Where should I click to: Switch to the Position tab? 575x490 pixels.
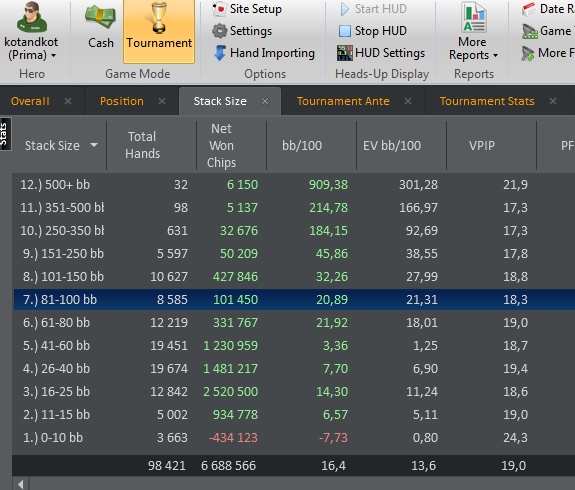tap(122, 101)
